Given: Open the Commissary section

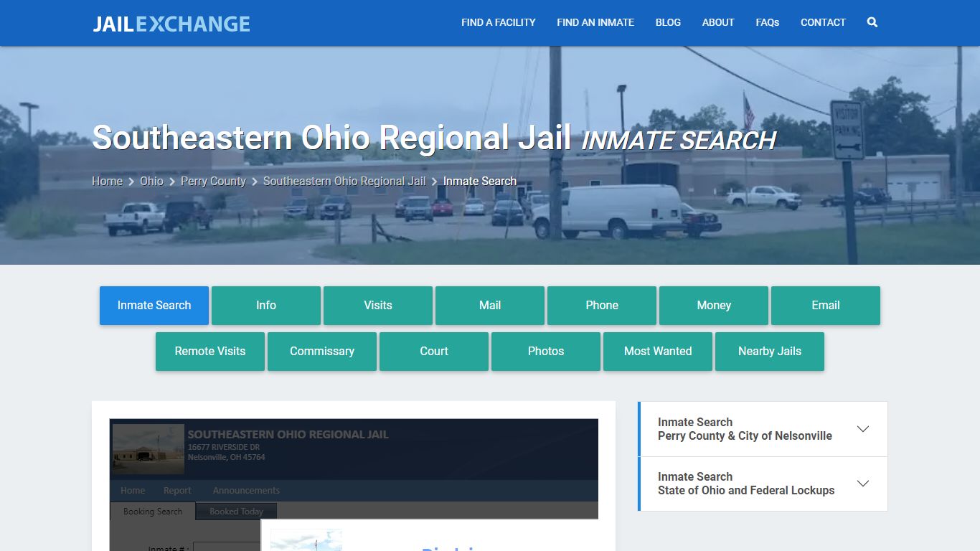Looking at the screenshot, I should pos(322,352).
